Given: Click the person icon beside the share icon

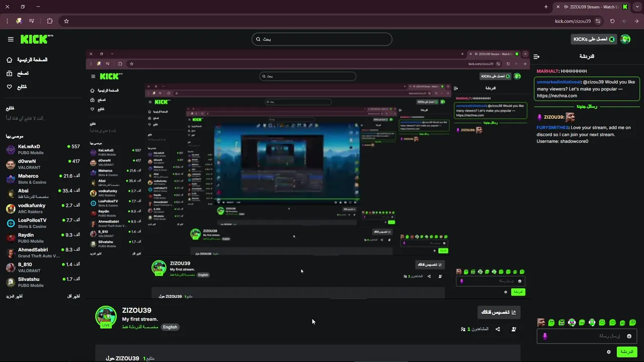Looking at the screenshot, I should (514, 329).
